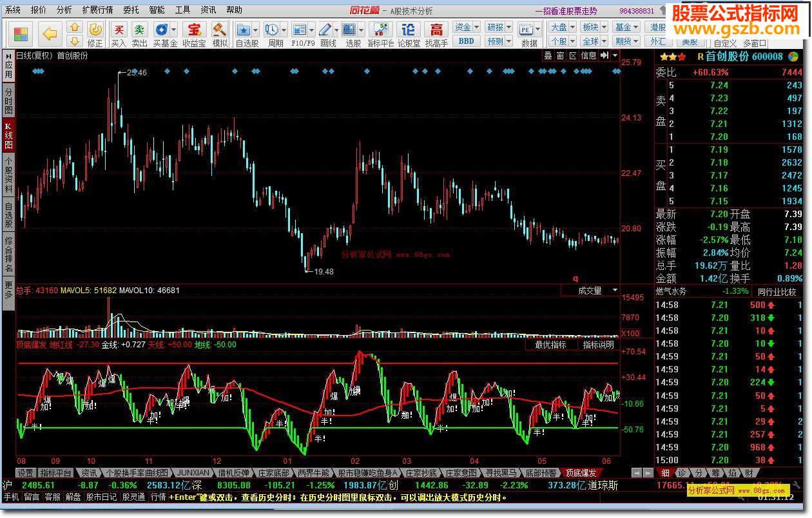The width and height of the screenshot is (812, 518).
Task: Toggle the 区 range button
Action: pos(573,55)
